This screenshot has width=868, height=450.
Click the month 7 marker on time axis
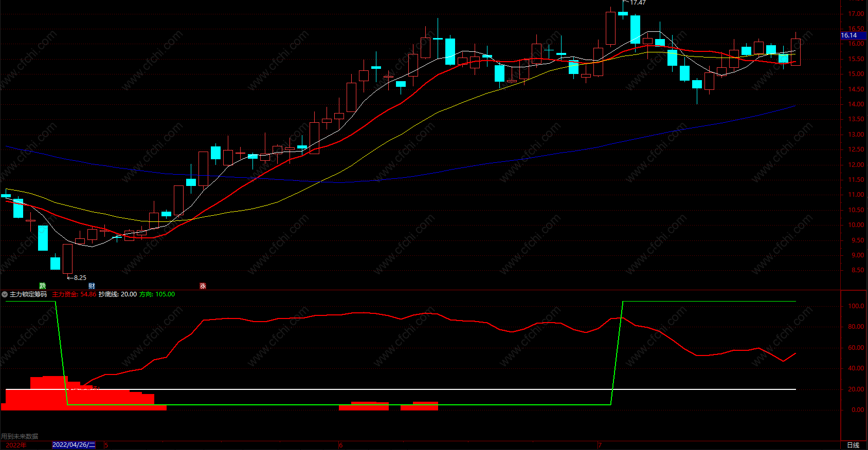click(600, 445)
